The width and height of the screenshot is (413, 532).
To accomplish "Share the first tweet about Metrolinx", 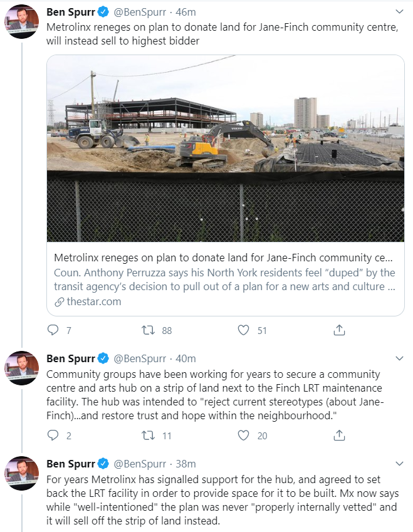I will 339,330.
